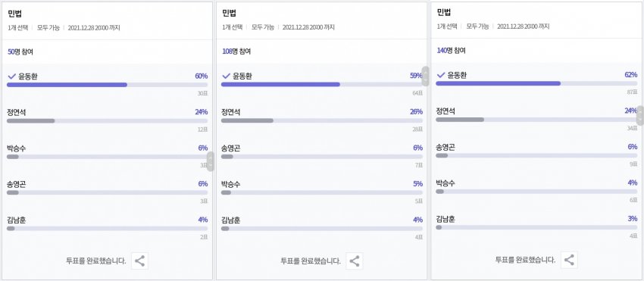Open the 50명 참여 participant list

tap(20, 52)
